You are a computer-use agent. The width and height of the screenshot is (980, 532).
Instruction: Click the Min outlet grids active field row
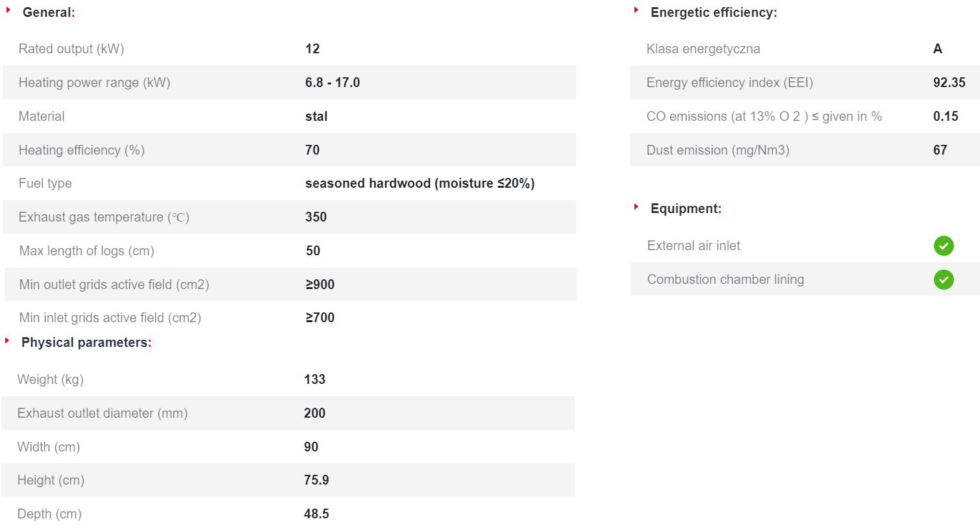pyautogui.click(x=290, y=285)
